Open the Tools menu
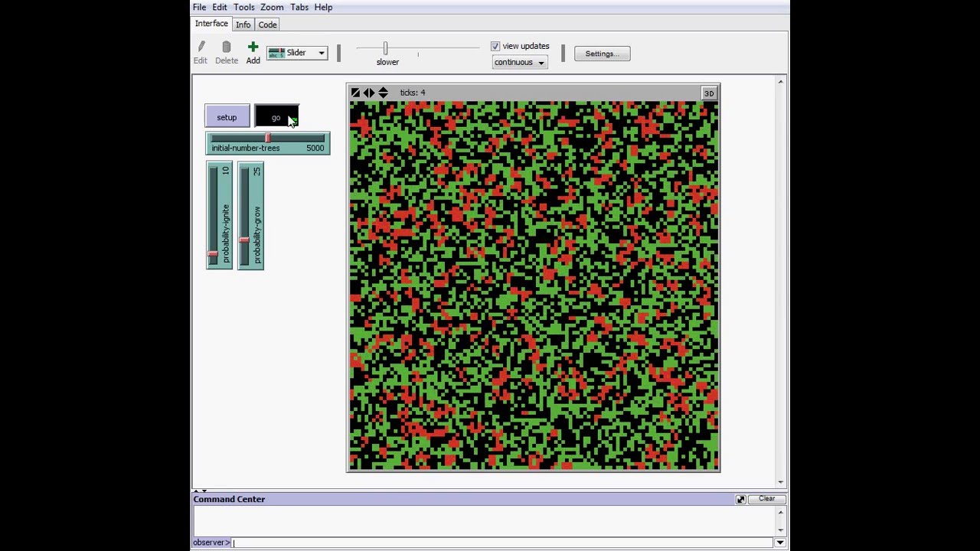Viewport: 980px width, 551px height. [x=243, y=7]
